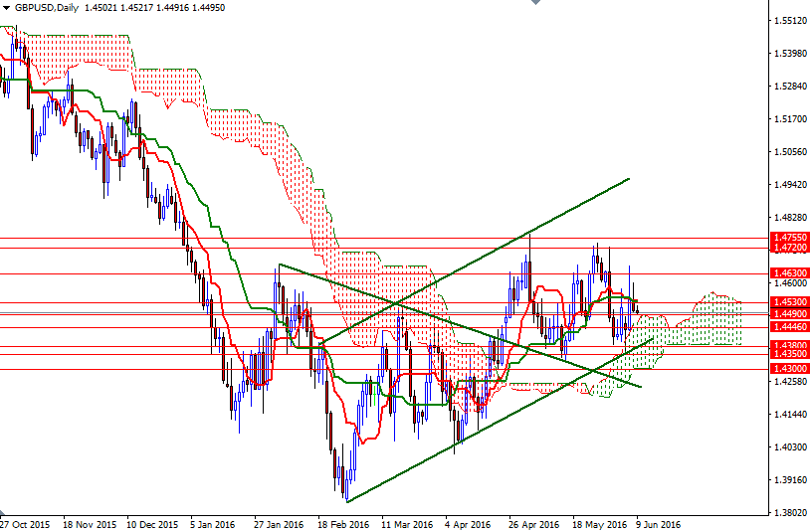Click the 1.38020 price scale value

point(788,513)
